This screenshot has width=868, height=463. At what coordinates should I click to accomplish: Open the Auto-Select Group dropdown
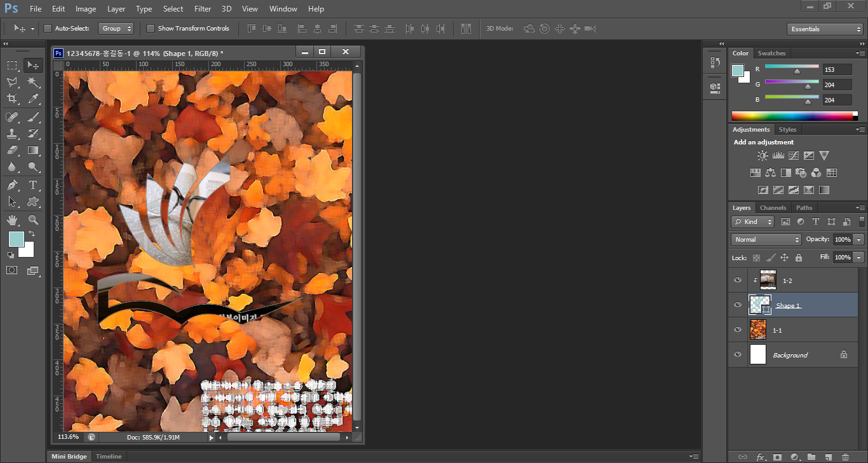coord(116,29)
